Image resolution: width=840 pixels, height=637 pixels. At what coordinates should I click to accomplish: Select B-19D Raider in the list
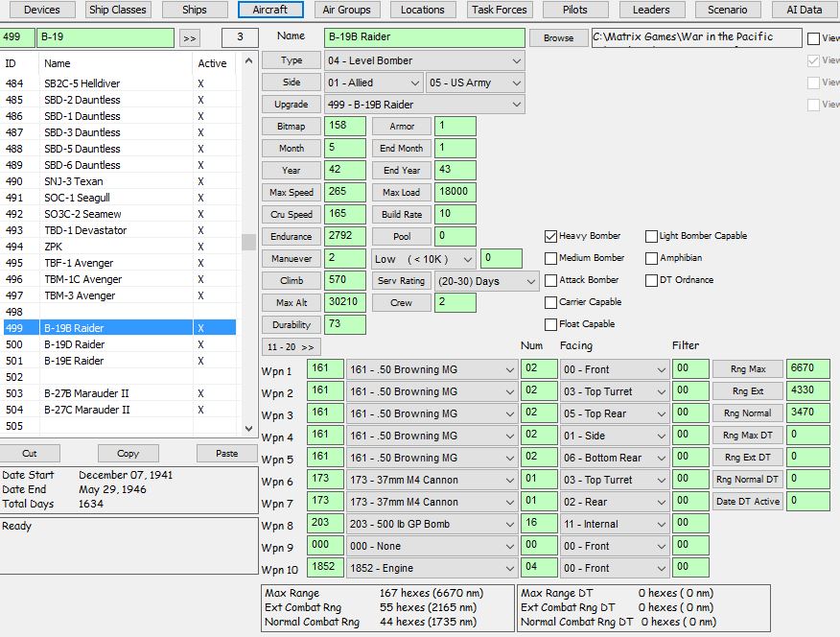click(120, 344)
